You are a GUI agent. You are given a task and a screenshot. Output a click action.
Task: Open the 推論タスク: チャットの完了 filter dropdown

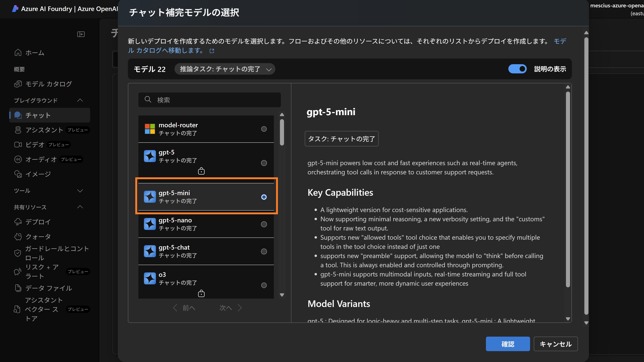225,69
